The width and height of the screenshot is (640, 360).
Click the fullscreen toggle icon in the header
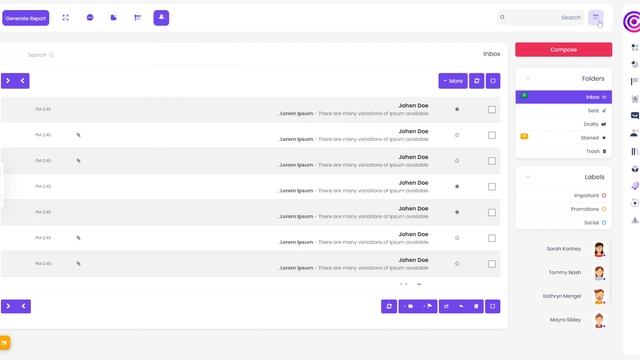click(65, 18)
